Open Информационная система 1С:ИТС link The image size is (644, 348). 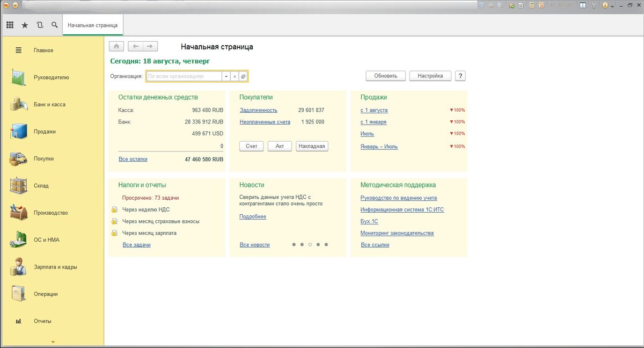pyautogui.click(x=402, y=210)
